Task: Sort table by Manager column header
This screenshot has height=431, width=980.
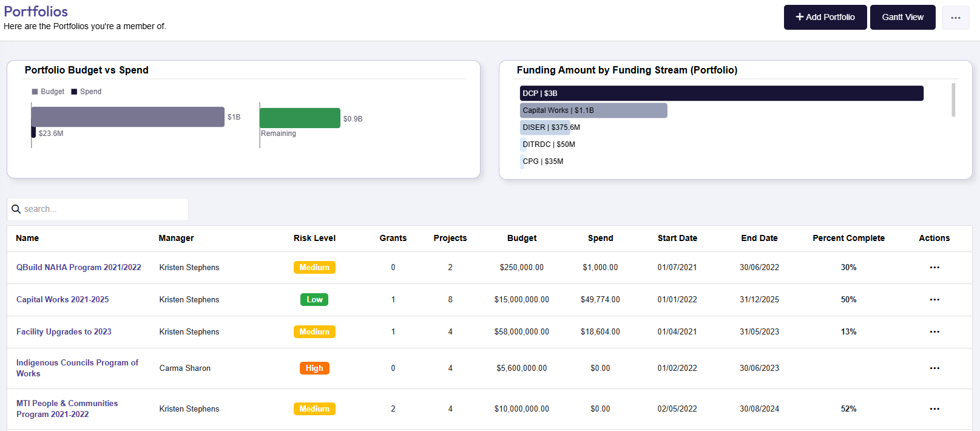Action: (176, 238)
